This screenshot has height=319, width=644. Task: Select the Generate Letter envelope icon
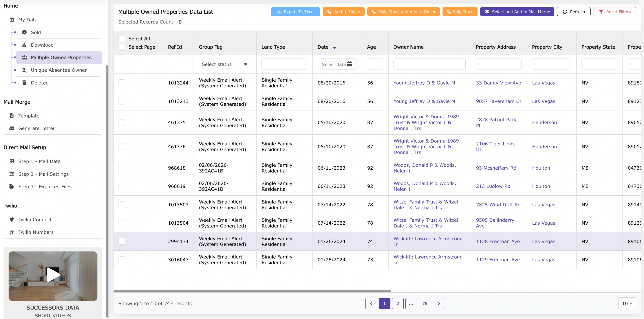pos(11,128)
